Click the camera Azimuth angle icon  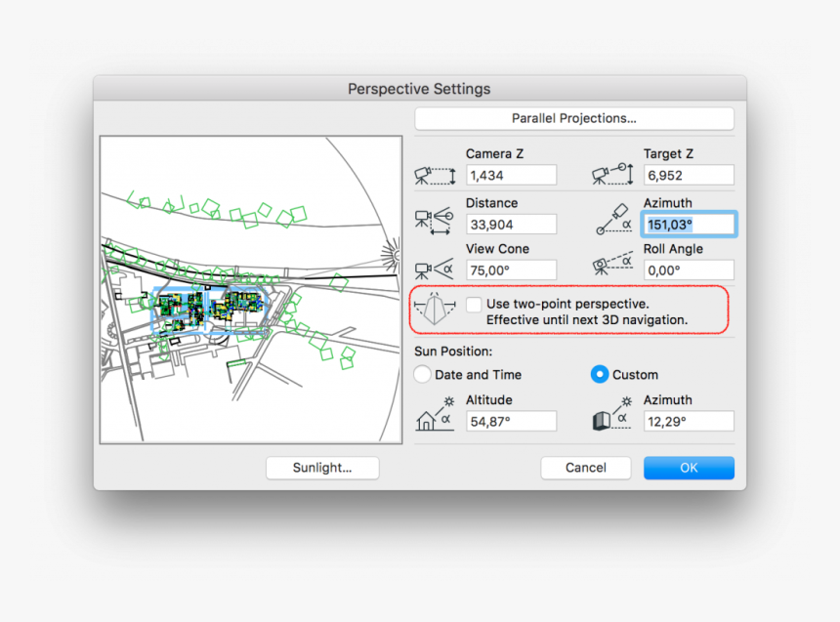click(x=612, y=221)
